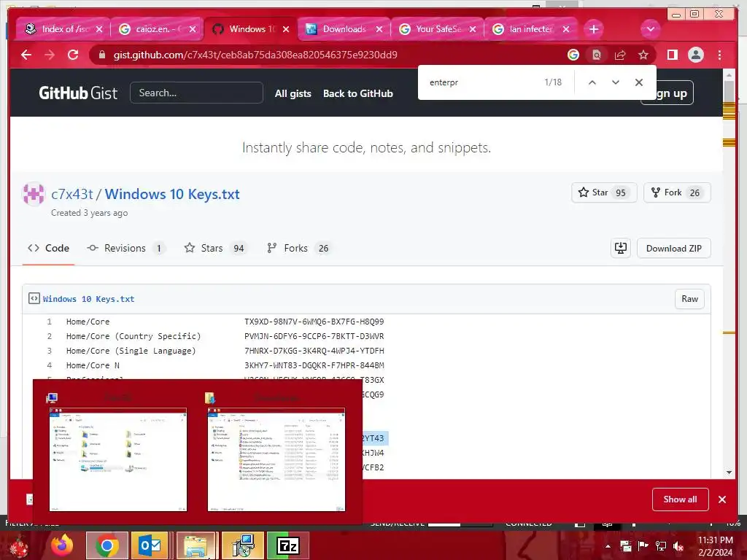Viewport: 747px width, 560px height.
Task: View the Raw file
Action: pos(689,298)
